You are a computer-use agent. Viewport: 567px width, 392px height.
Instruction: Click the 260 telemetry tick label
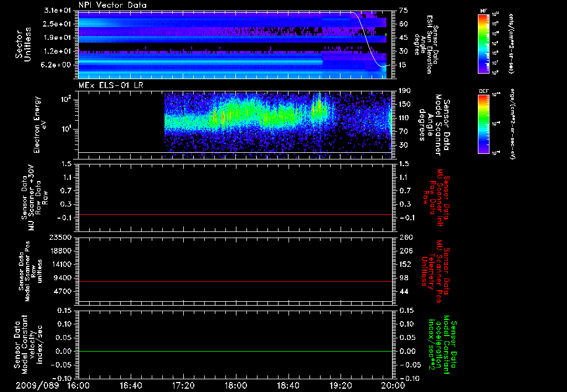(405, 237)
